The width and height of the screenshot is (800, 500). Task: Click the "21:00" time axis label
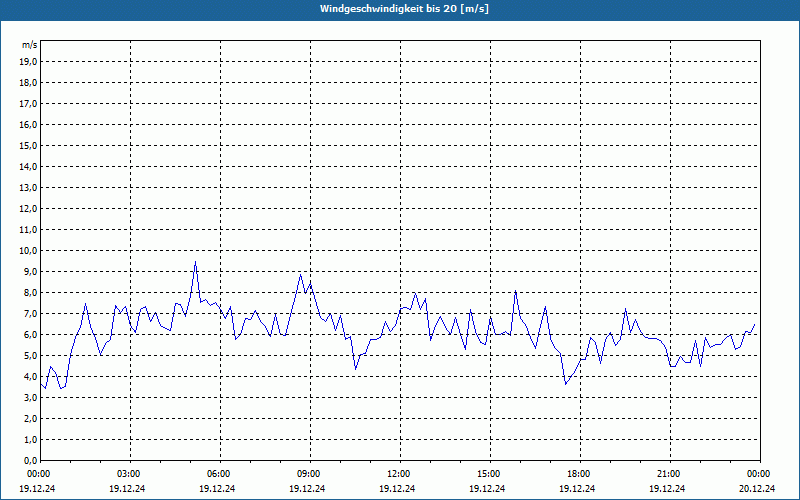point(669,474)
